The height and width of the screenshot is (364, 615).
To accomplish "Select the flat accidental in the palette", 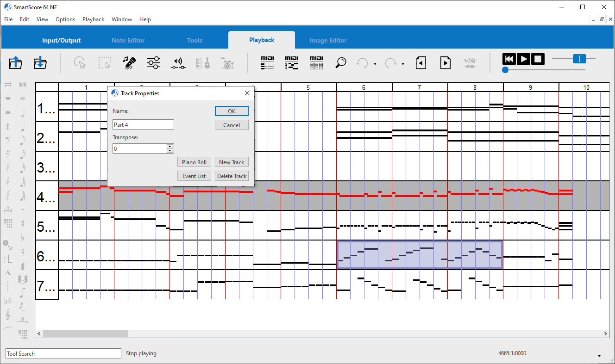I will (22, 237).
